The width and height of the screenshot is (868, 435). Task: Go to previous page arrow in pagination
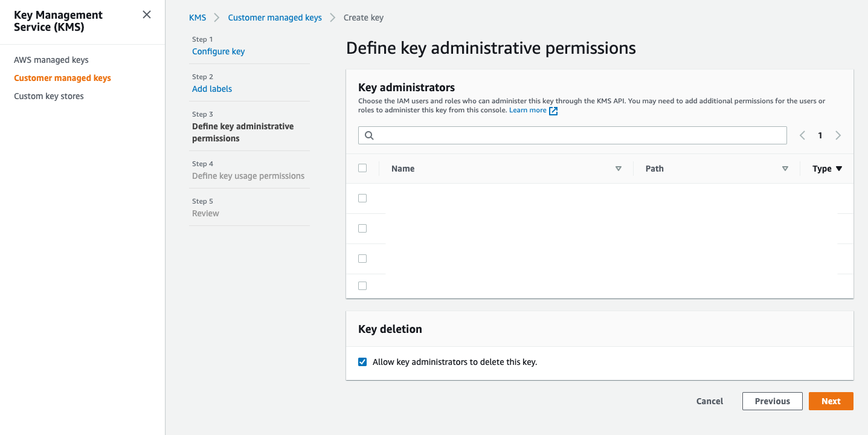click(x=802, y=135)
